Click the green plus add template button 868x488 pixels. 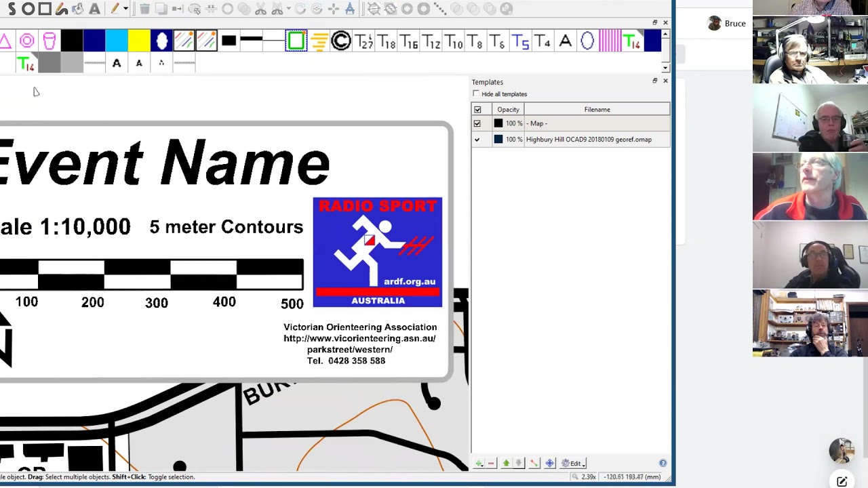[479, 463]
